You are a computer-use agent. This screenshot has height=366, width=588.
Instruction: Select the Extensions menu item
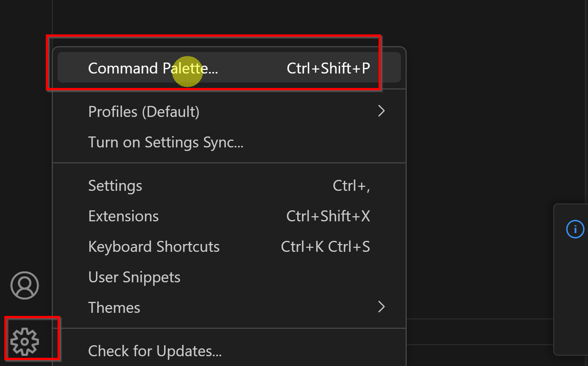(x=123, y=216)
